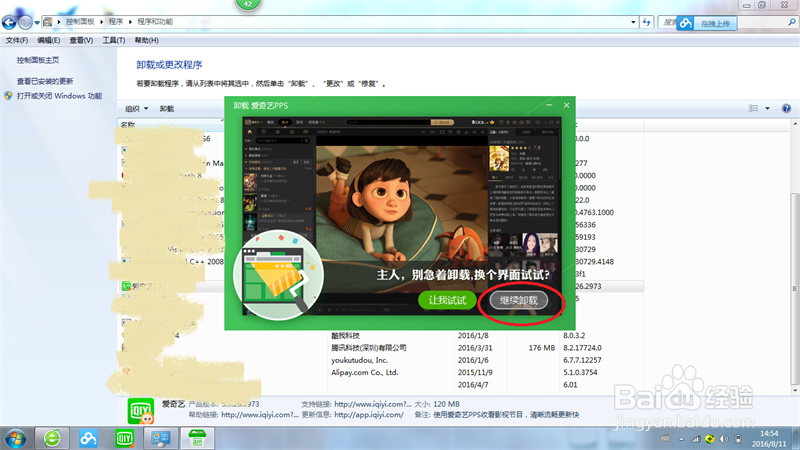The height and width of the screenshot is (450, 800).
Task: Click the green 让我试试 button
Action: [447, 300]
